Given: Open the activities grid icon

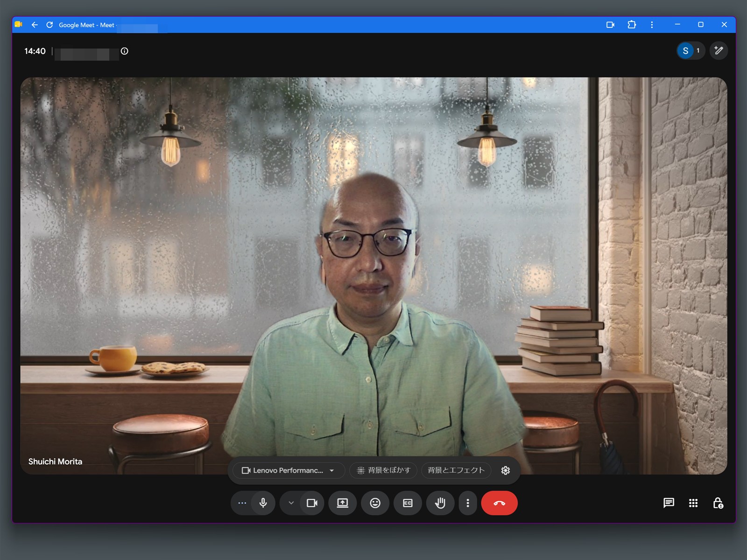Looking at the screenshot, I should tap(693, 503).
